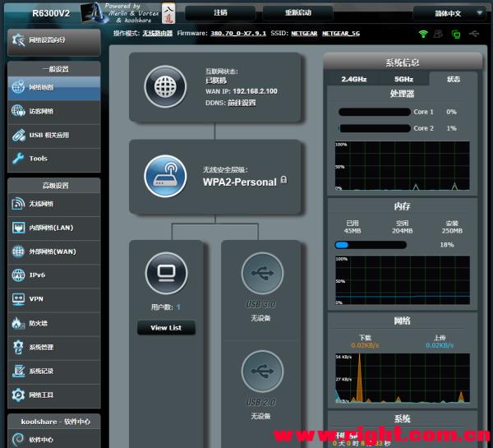Click the Internet status globe icon
493x448 pixels.
pyautogui.click(x=165, y=87)
